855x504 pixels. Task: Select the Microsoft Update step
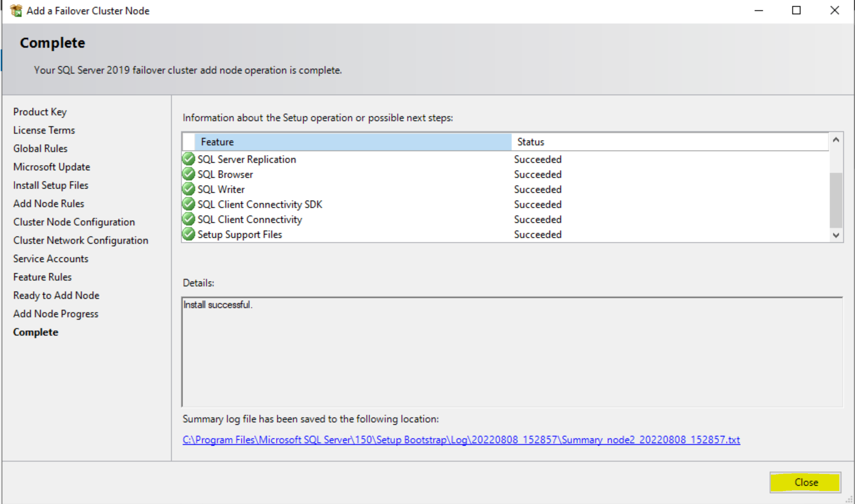(x=52, y=167)
